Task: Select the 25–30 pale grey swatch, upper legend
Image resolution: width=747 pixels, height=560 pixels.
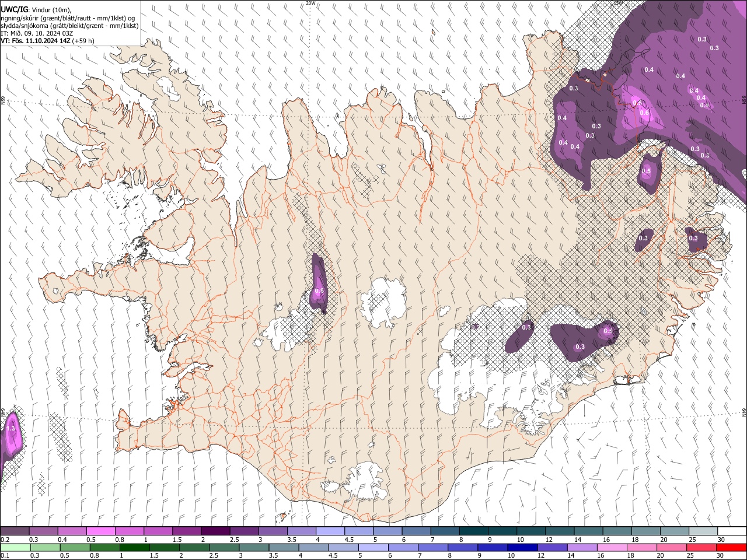Action: tap(703, 531)
